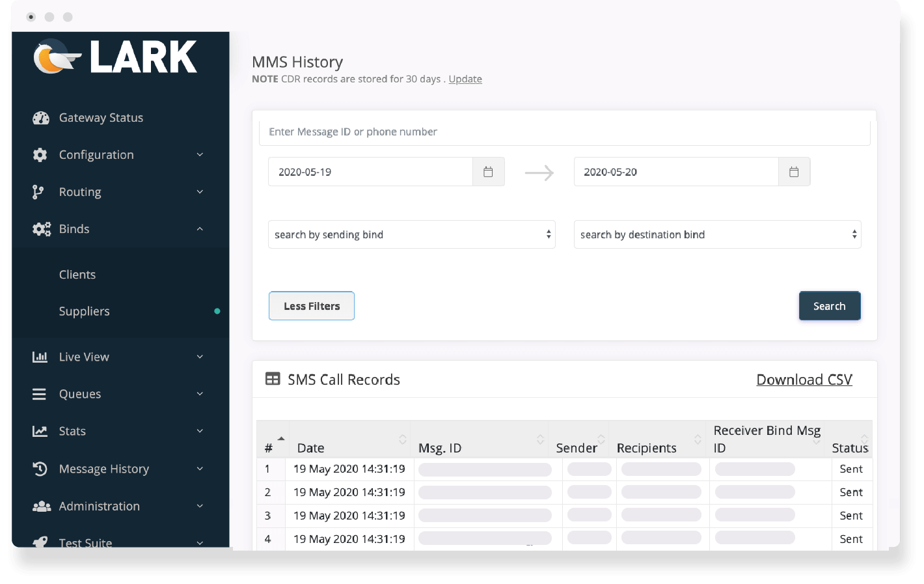Image resolution: width=924 pixels, height=584 pixels.
Task: Collapse the Binds menu chevron
Action: tap(200, 229)
